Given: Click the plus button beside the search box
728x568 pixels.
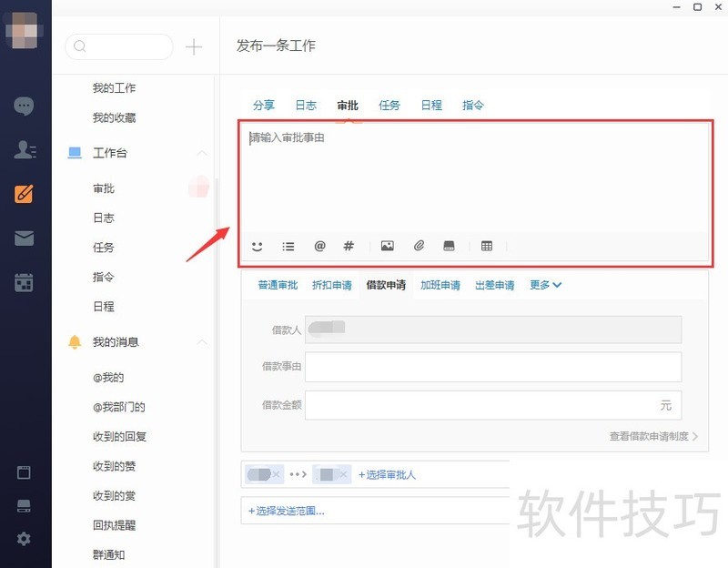Looking at the screenshot, I should 194,47.
